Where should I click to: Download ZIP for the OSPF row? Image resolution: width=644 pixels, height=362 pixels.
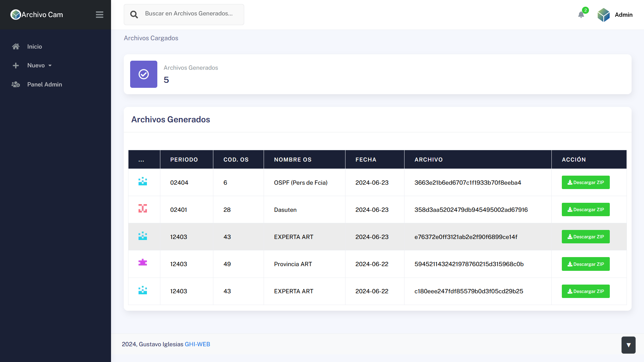click(585, 182)
